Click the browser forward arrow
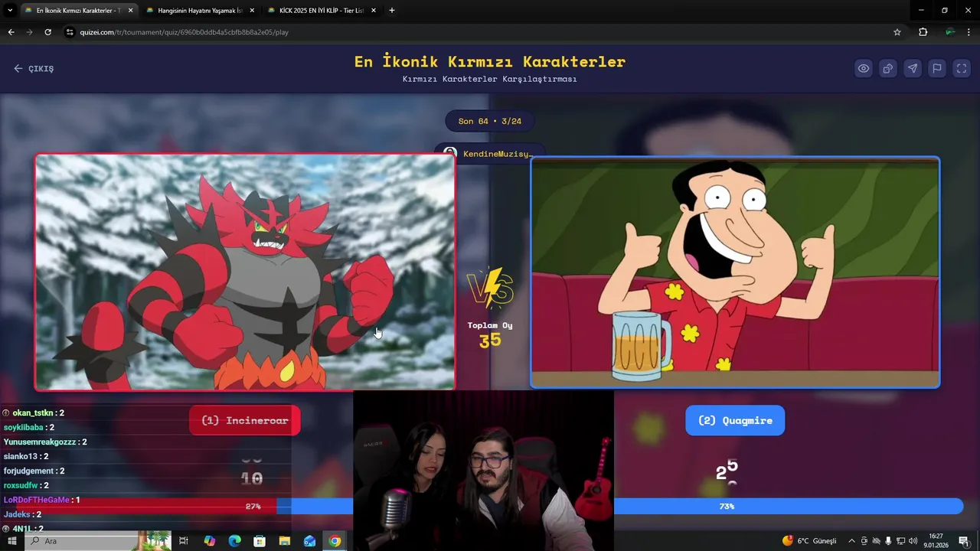The height and width of the screenshot is (551, 980). (29, 32)
